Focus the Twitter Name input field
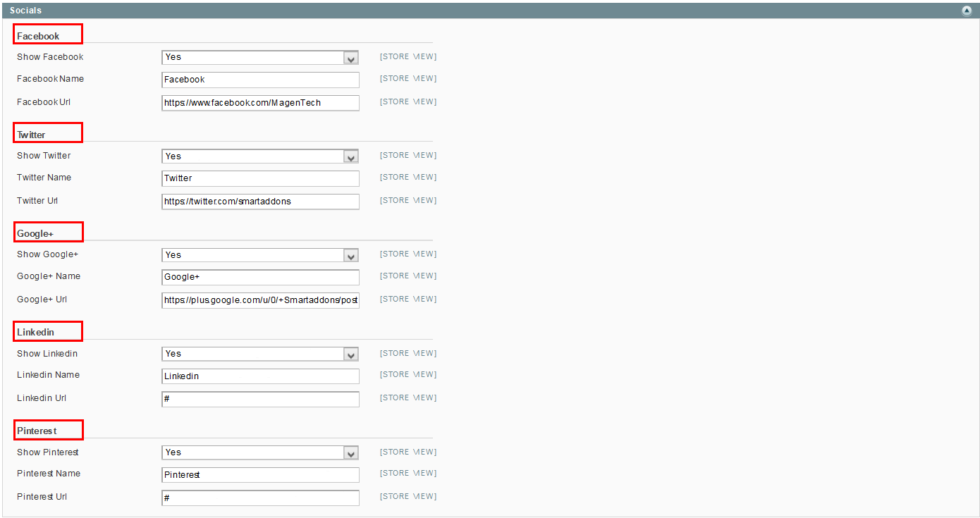 [260, 178]
